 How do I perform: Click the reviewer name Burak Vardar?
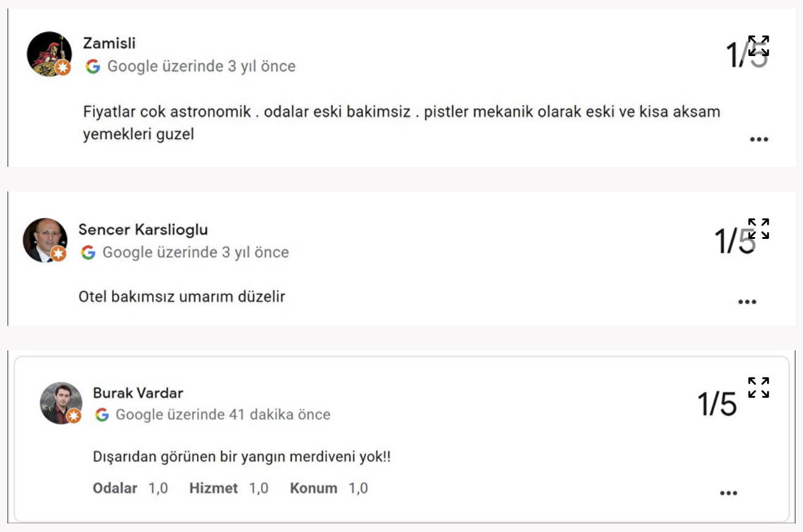pyautogui.click(x=138, y=393)
